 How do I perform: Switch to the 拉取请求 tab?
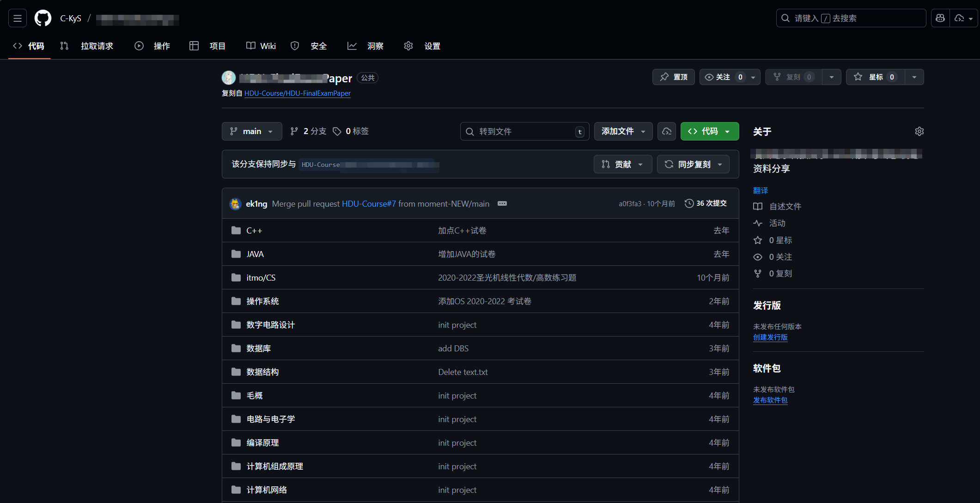pos(96,46)
